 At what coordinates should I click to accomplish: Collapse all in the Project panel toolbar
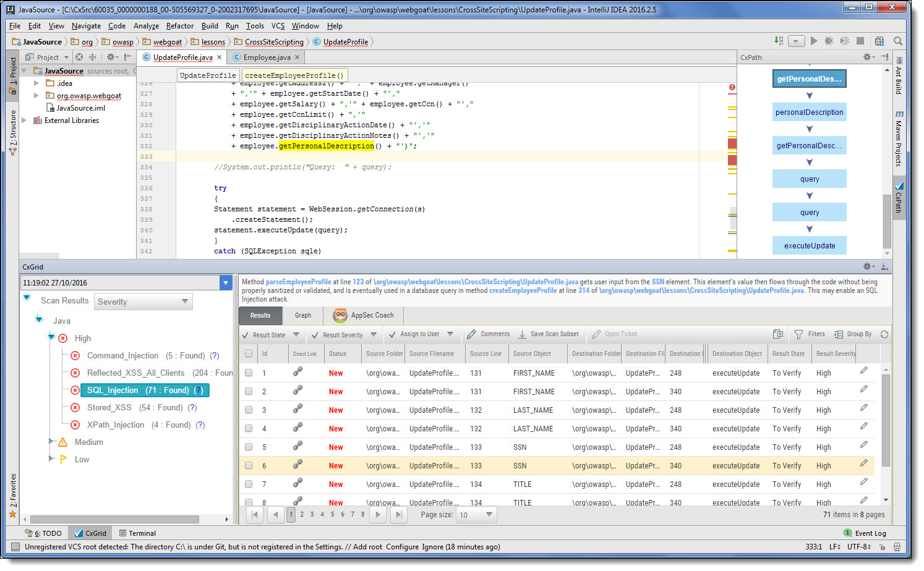click(92, 57)
